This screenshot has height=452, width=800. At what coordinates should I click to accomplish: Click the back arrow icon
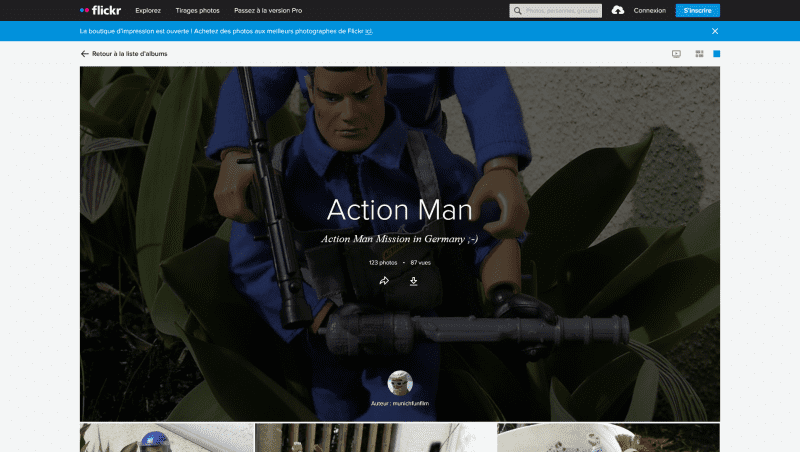pyautogui.click(x=85, y=54)
